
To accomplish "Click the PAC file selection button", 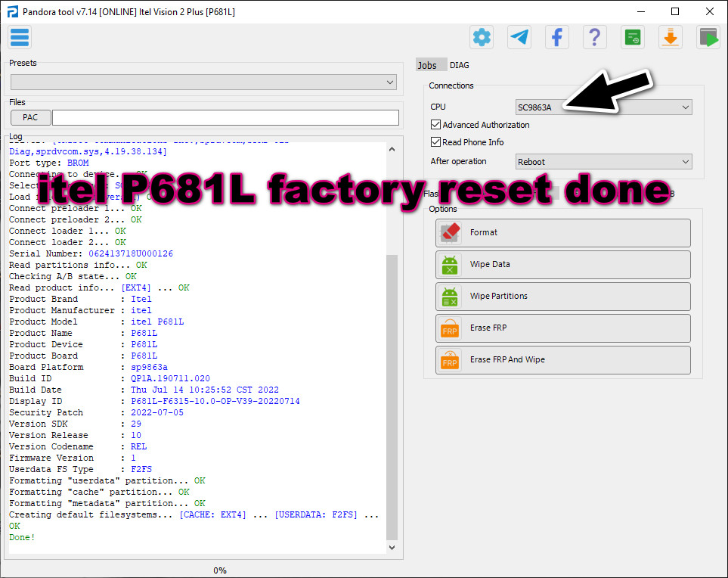I will 30,117.
